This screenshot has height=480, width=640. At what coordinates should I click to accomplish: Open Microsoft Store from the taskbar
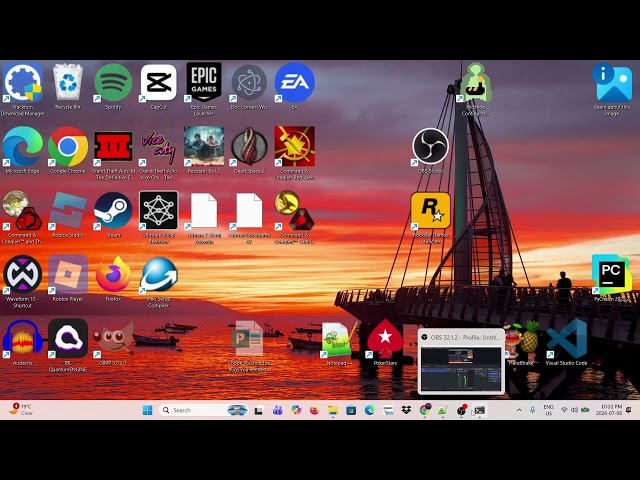point(351,410)
